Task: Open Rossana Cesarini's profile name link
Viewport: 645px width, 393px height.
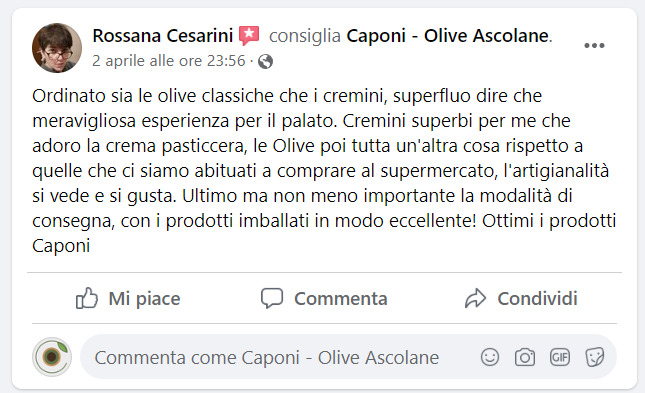Action: (162, 36)
